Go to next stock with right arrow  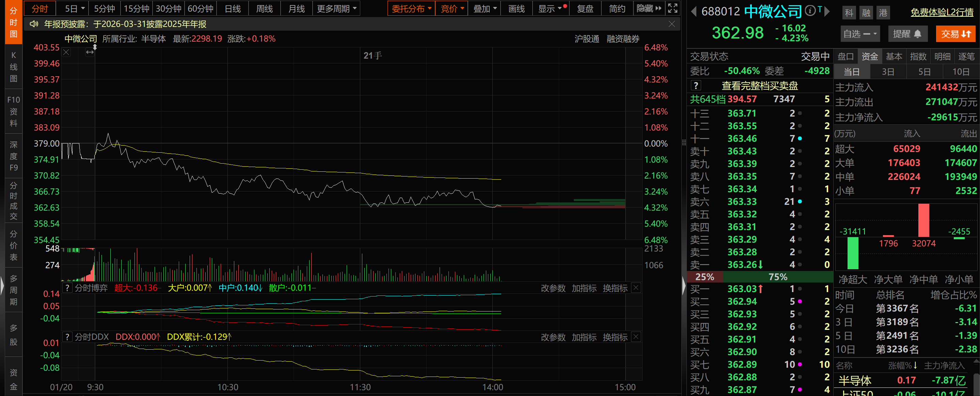(x=827, y=12)
